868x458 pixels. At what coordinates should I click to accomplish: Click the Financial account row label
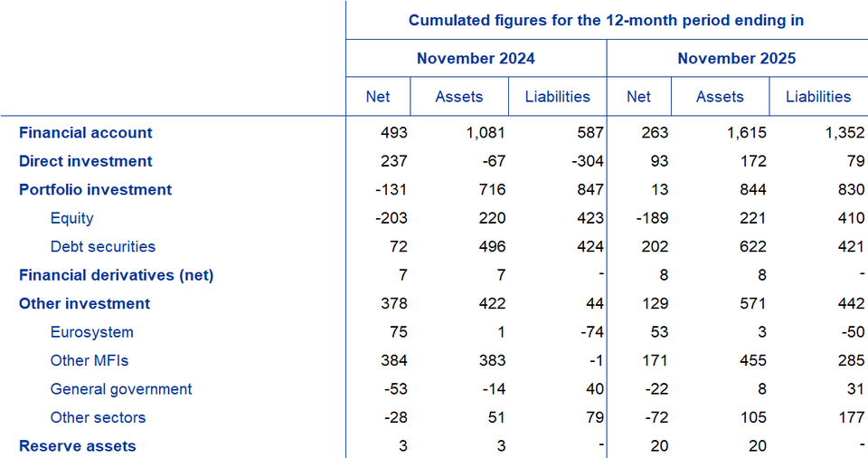coord(86,133)
